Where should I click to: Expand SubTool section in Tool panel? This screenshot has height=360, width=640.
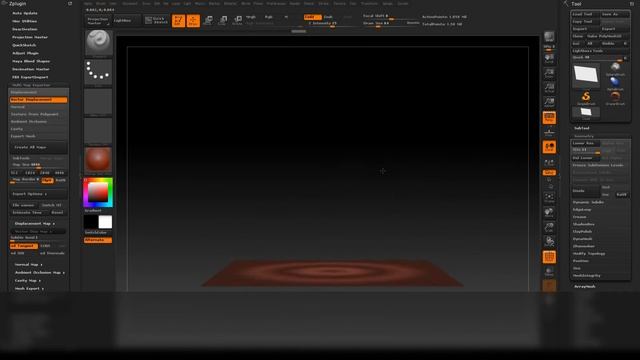point(582,128)
